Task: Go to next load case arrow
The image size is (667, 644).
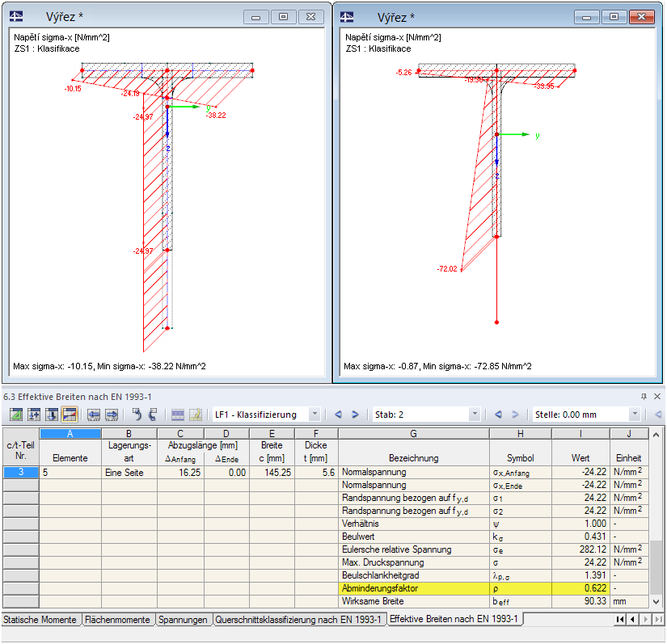Action: point(355,414)
